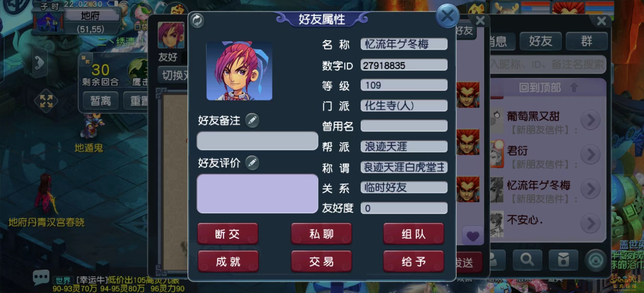Click the refresh icon in friend attributes
Viewport: 644px width, 293px height.
[197, 21]
